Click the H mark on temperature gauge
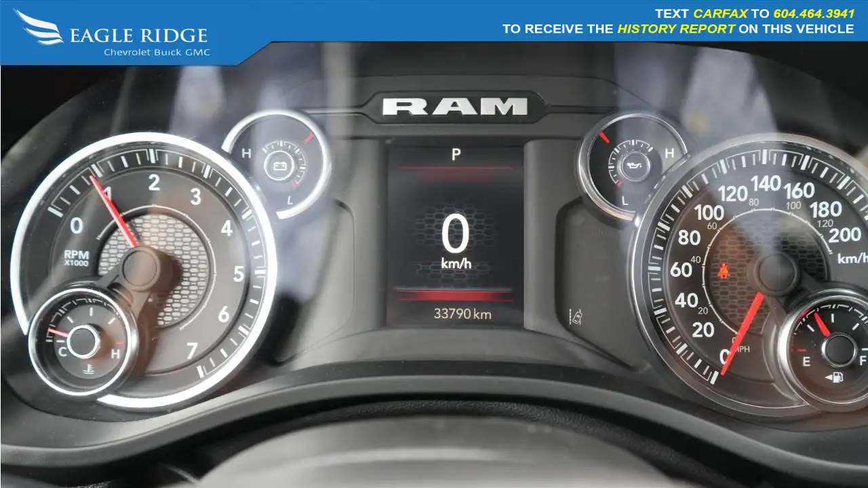The height and width of the screenshot is (488, 868). tap(115, 354)
